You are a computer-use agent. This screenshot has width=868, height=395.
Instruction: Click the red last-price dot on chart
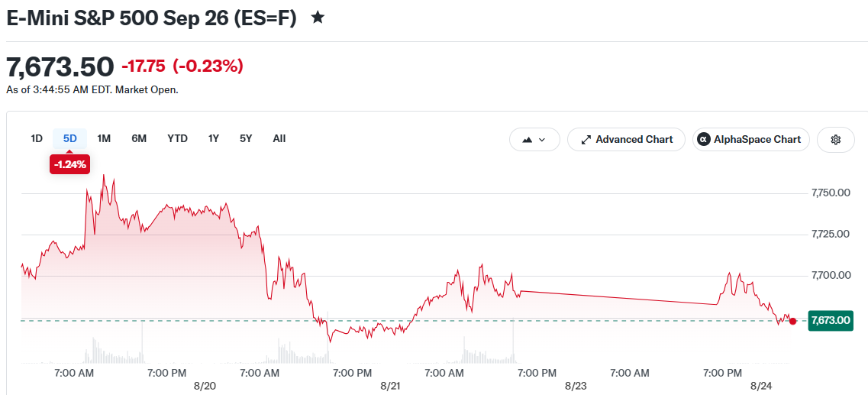click(792, 322)
